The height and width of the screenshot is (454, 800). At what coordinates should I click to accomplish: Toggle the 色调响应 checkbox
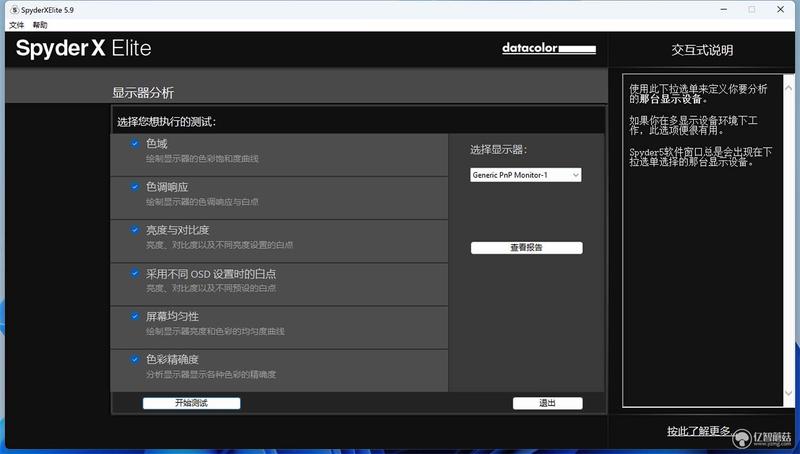tap(135, 187)
